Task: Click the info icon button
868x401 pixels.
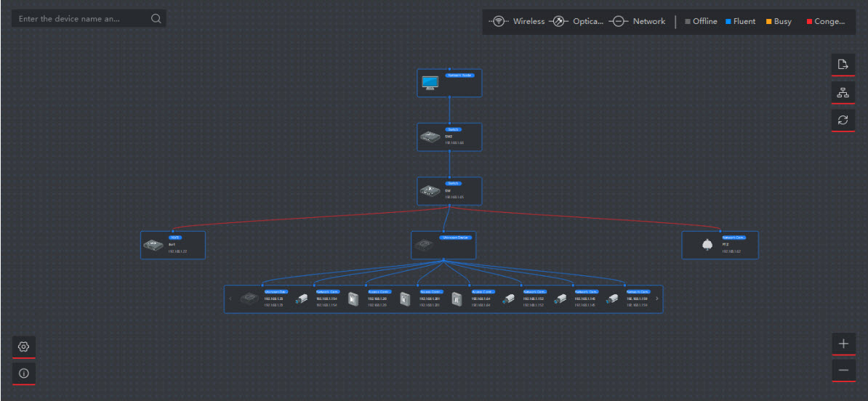Action: 24,373
